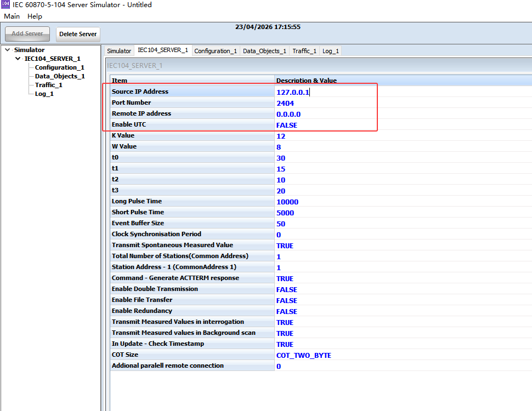Click the Event Buffer Size value 50

281,224
